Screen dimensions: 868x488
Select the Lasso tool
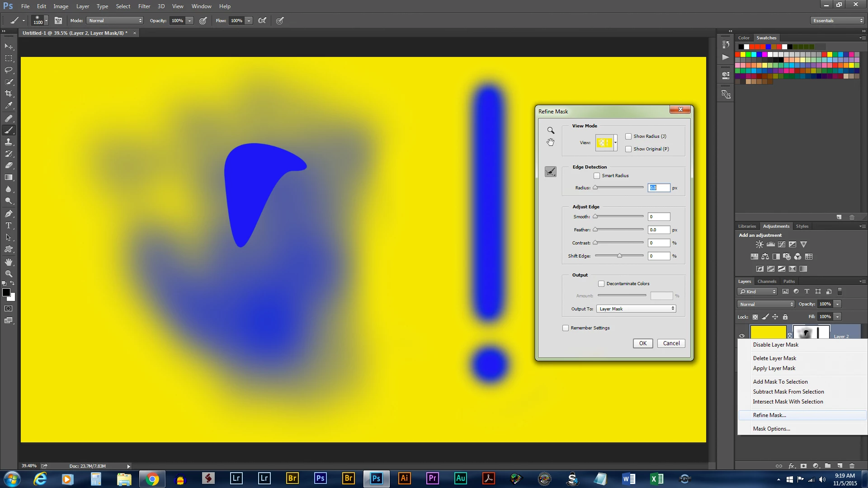(x=9, y=70)
